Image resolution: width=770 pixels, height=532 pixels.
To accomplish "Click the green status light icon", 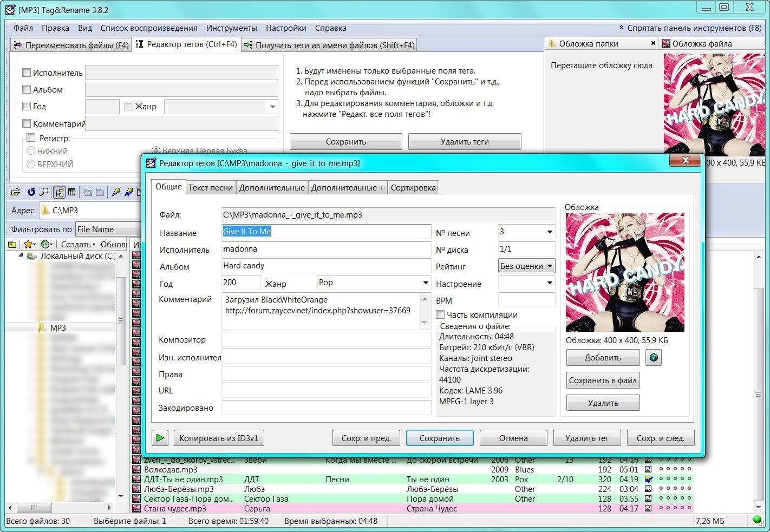I will tap(757, 520).
